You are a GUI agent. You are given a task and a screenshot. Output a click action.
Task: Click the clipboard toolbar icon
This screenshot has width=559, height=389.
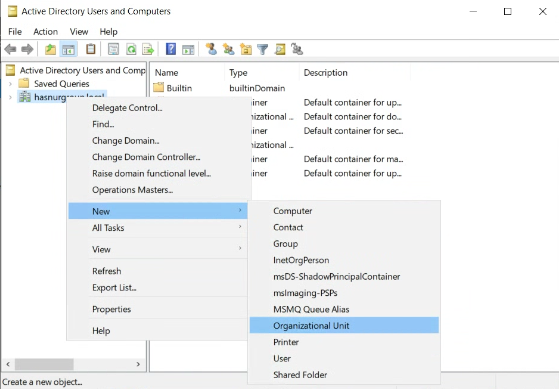91,49
